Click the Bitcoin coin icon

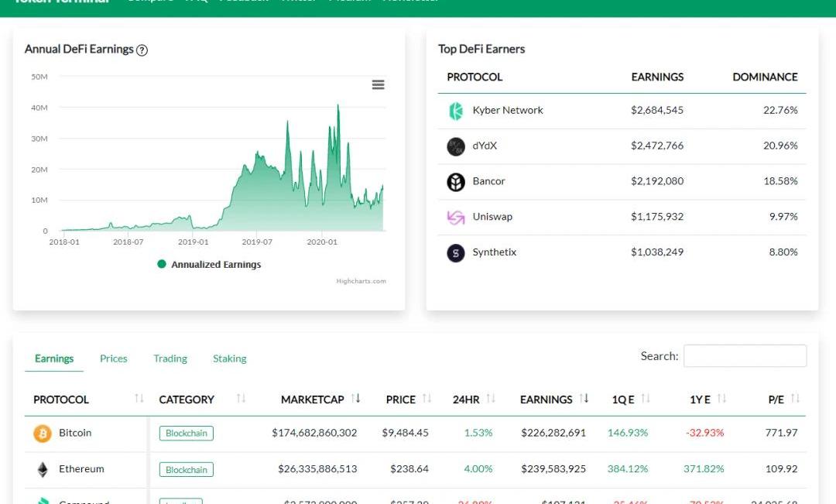pyautogui.click(x=43, y=434)
